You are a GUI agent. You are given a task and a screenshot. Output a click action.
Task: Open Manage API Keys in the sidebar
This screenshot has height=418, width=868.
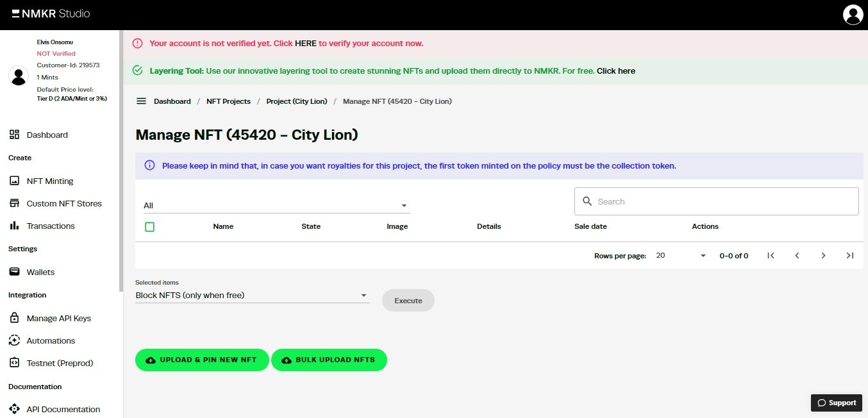click(59, 318)
